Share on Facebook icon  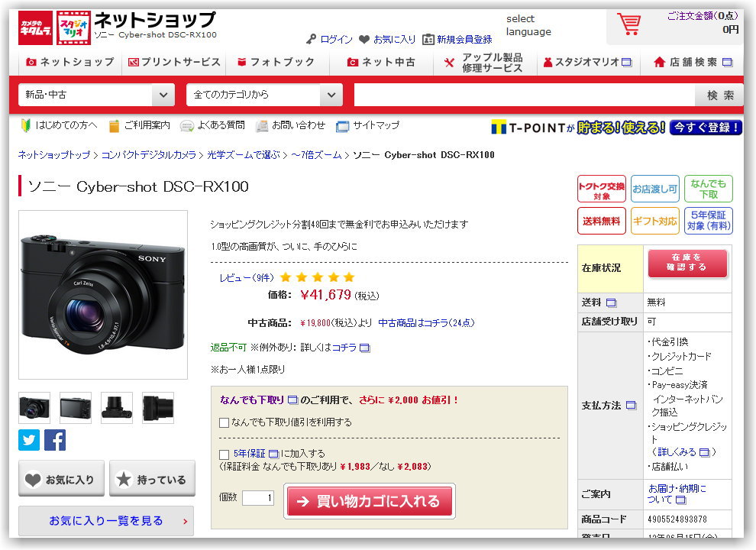[x=55, y=439]
